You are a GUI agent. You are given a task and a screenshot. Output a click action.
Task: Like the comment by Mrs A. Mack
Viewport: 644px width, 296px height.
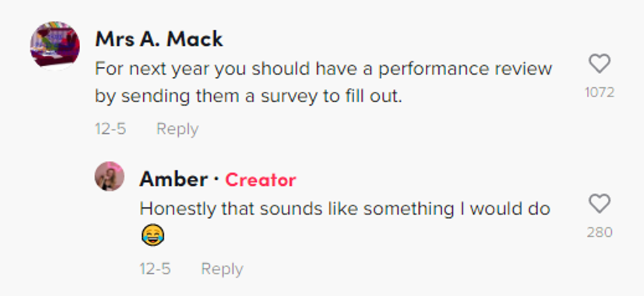[x=599, y=64]
